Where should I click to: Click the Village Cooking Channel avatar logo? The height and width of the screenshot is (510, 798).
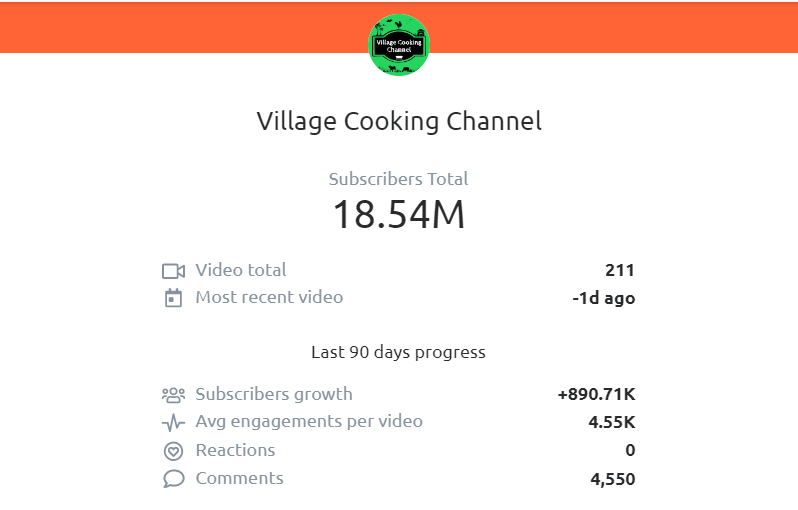point(399,45)
